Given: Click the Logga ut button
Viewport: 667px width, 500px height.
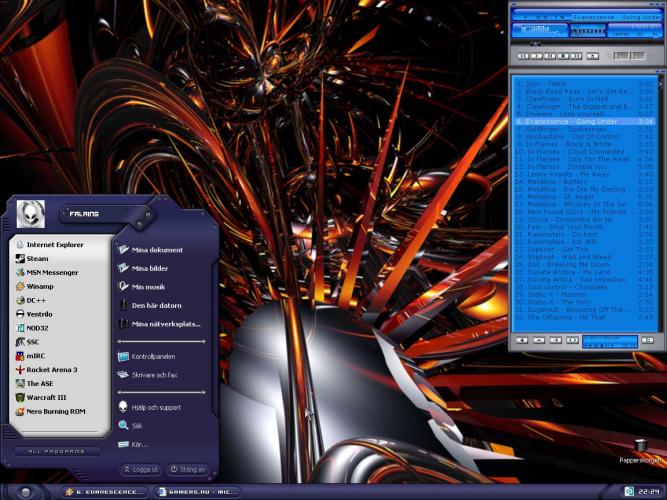Looking at the screenshot, I should [x=141, y=469].
